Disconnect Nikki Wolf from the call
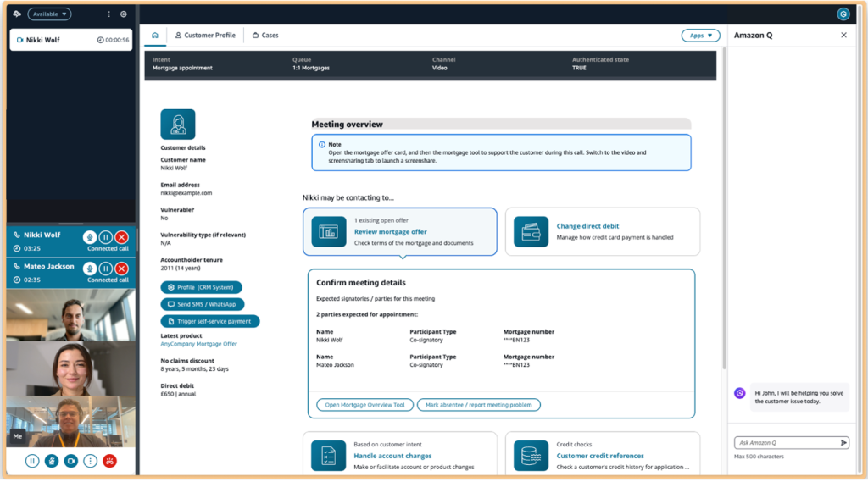 [x=122, y=237]
